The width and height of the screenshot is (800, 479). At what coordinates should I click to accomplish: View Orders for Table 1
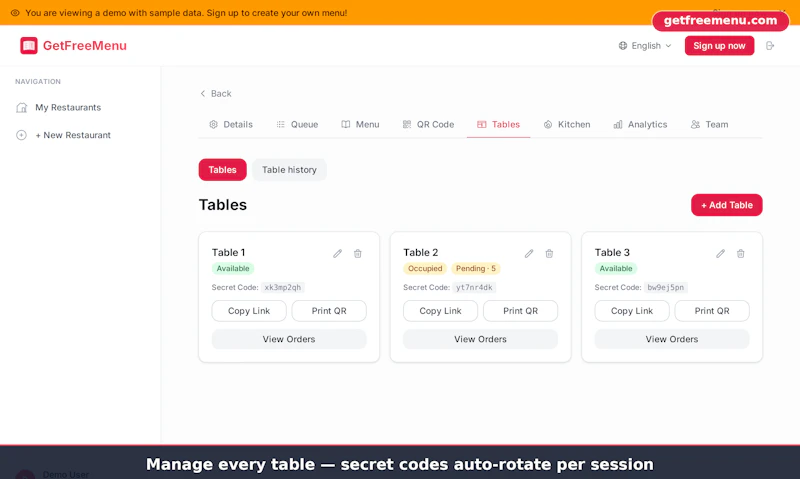pyautogui.click(x=289, y=339)
